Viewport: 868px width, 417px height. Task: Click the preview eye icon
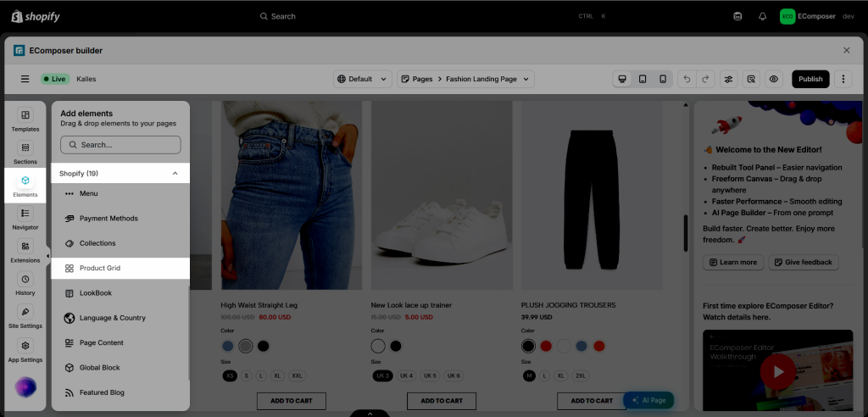(x=773, y=79)
